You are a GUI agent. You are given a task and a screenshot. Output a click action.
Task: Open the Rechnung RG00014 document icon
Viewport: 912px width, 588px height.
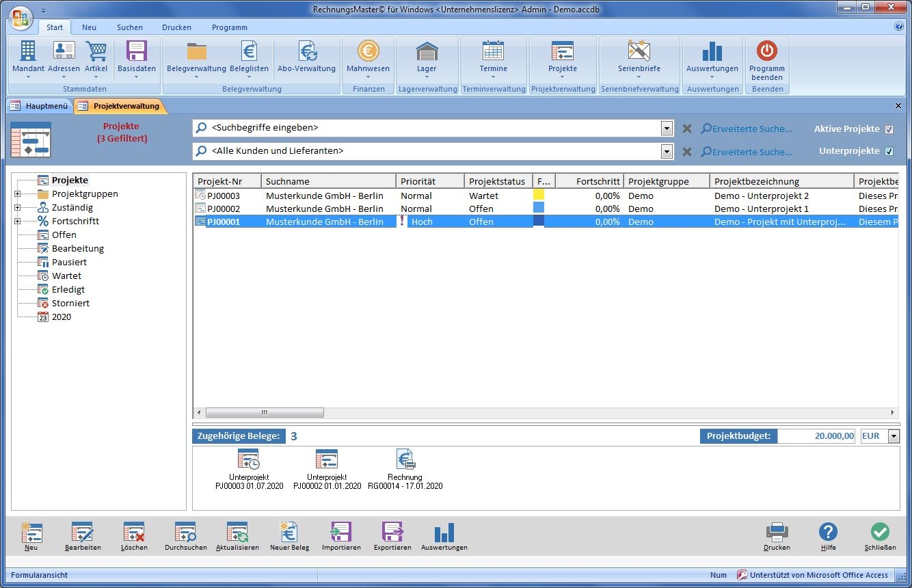click(x=405, y=460)
